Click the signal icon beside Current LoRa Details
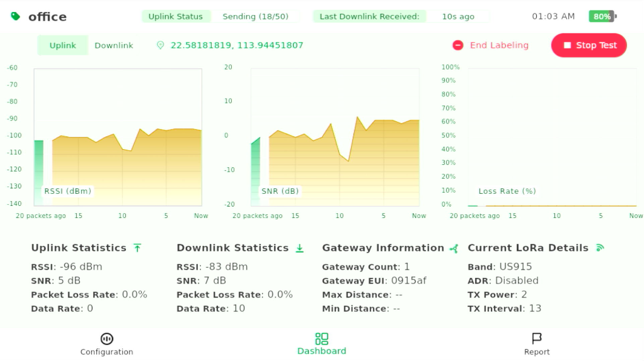Viewport: 644px width, 361px height. (x=600, y=248)
